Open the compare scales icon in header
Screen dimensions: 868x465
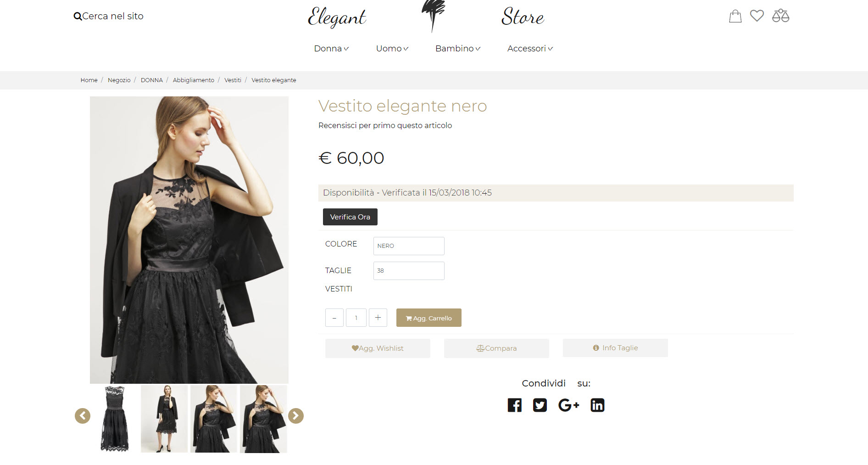tap(780, 16)
